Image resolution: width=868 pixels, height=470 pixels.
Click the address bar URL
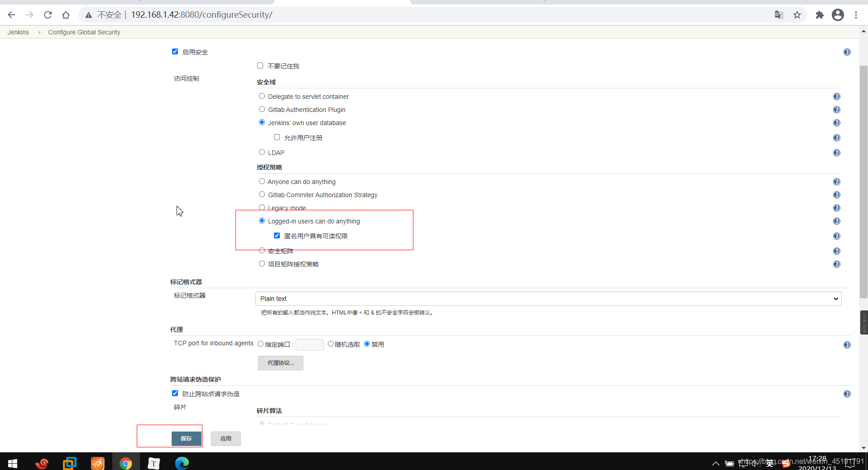(x=202, y=15)
